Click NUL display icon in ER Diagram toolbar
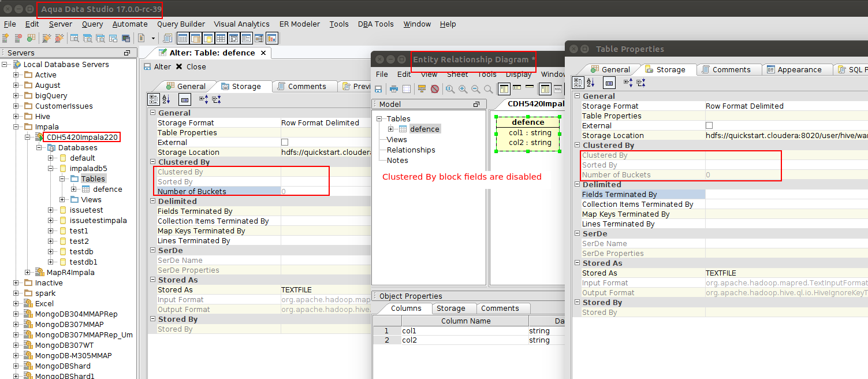The image size is (868, 379). coord(558,89)
